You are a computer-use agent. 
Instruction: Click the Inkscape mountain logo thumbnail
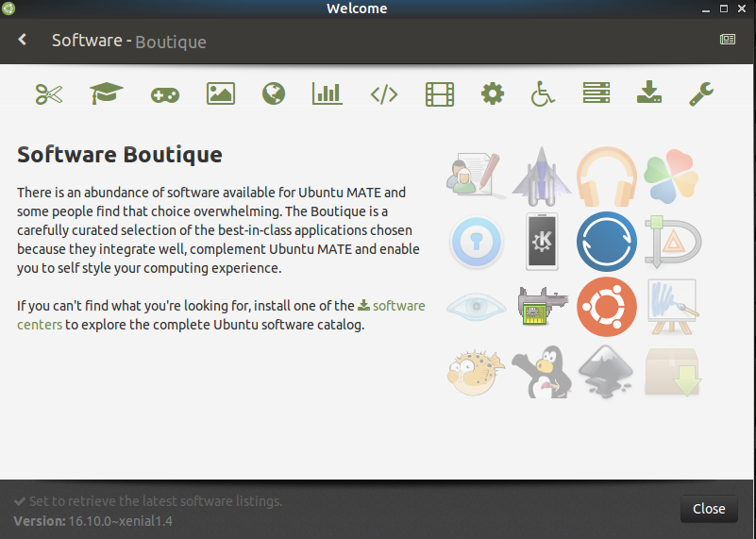pos(606,372)
